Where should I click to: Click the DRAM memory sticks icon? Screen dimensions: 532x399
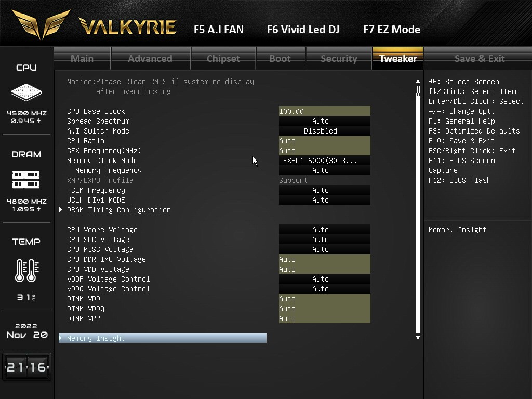[26, 179]
